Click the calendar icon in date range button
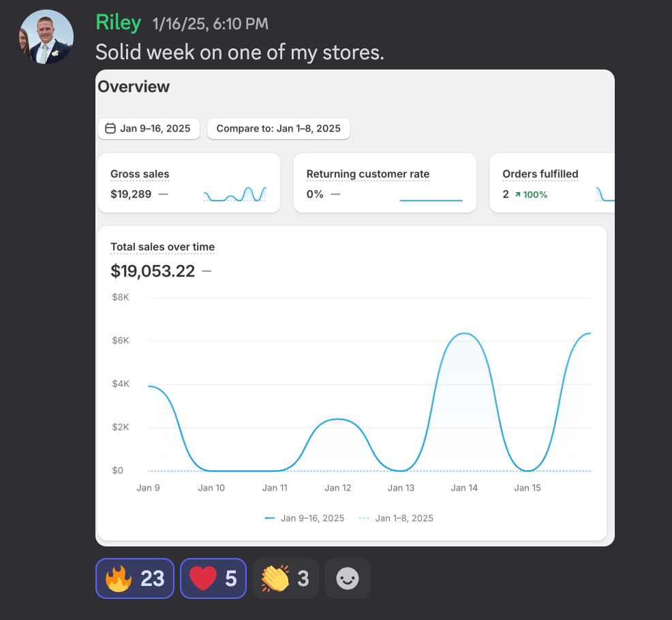The width and height of the screenshot is (672, 620). [110, 129]
